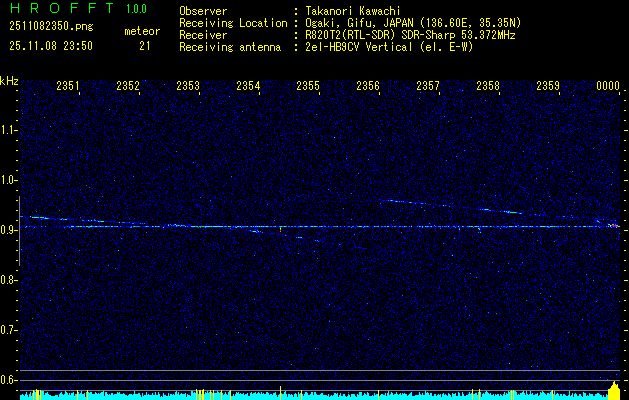Click the 0000 time marker
This screenshot has height=400, width=629.
(x=608, y=87)
